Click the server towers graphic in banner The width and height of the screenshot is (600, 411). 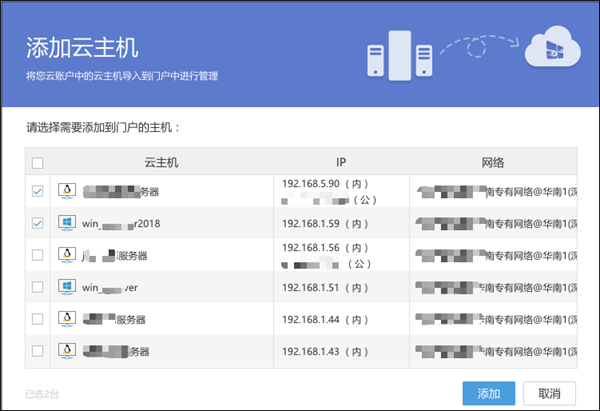[400, 56]
